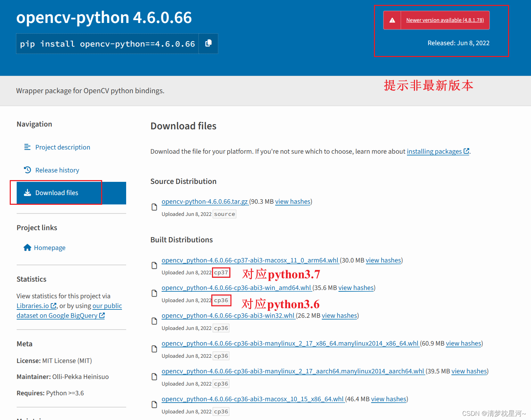
Task: Click the 'Released: Jun 8, 2022' text
Action: coord(458,43)
